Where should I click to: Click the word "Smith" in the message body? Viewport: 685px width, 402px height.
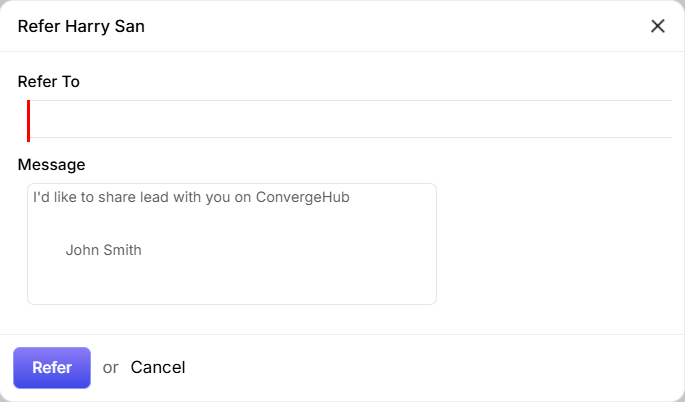122,250
